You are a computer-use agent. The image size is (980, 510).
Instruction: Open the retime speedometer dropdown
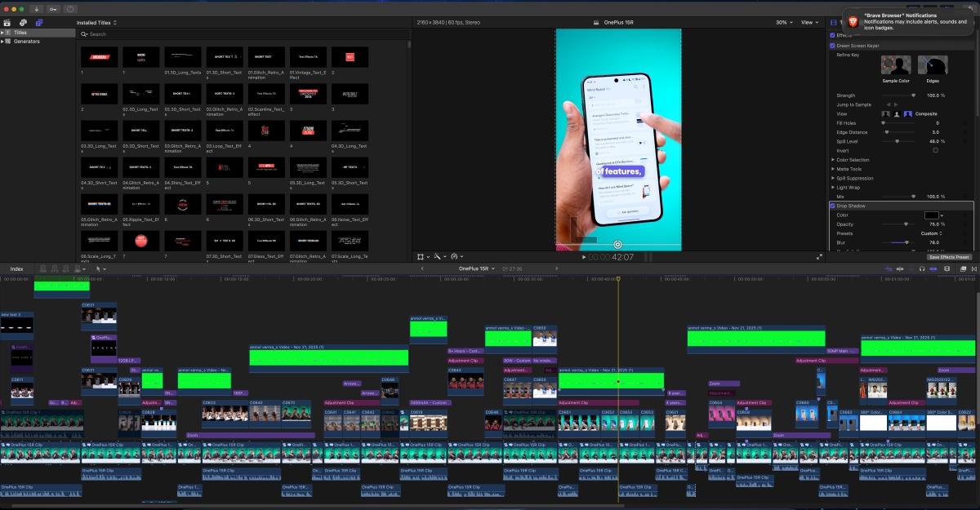pos(457,256)
